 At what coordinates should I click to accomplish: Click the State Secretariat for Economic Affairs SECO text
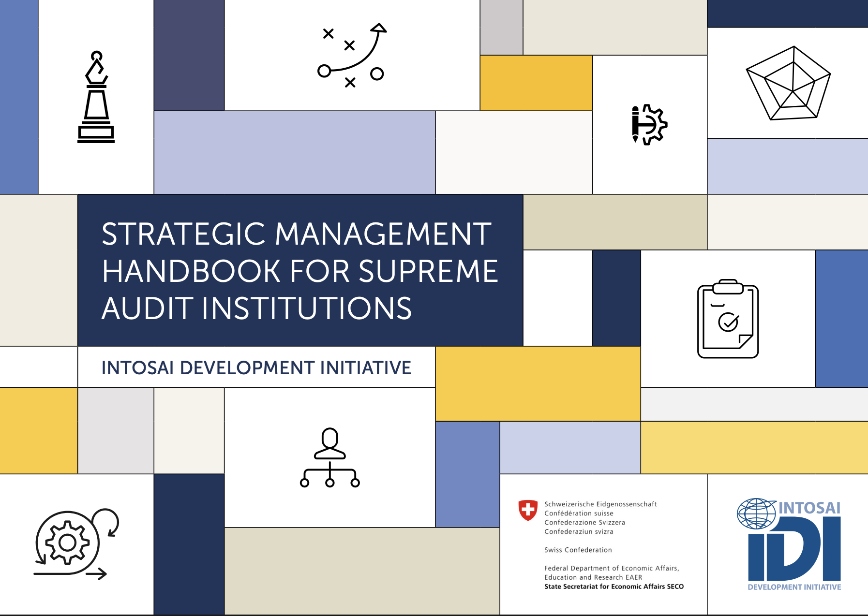(x=614, y=587)
